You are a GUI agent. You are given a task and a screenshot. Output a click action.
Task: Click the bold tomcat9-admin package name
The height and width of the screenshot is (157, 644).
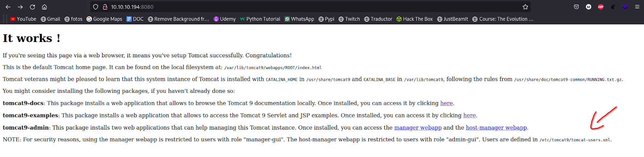[26, 128]
